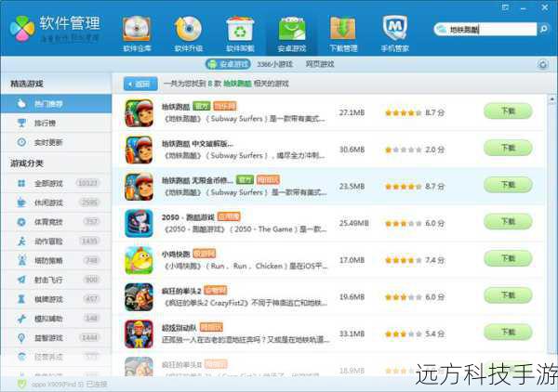Screen dimensions: 558x392
Task: Open the 小鸡快跑 yellow chicken thumbnail
Action: pyautogui.click(x=139, y=260)
